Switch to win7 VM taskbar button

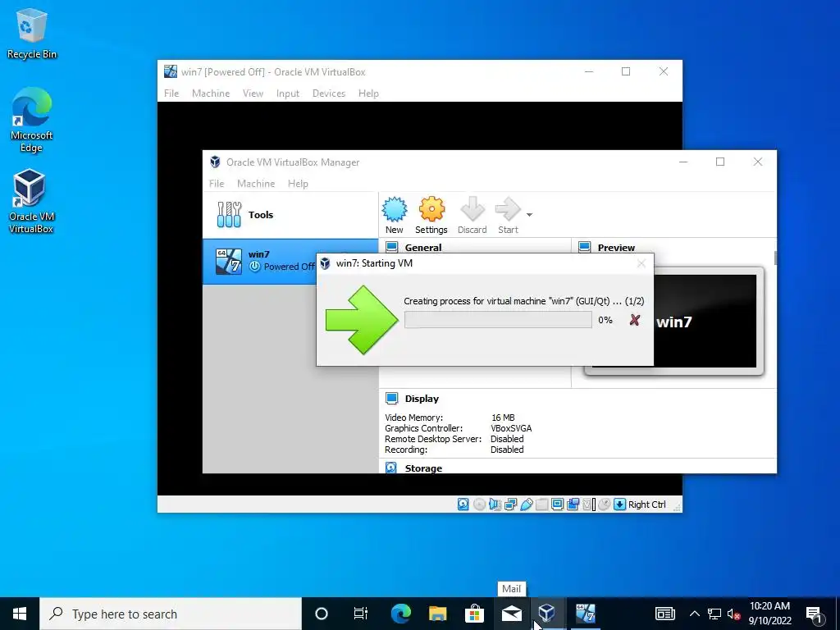tap(585, 614)
